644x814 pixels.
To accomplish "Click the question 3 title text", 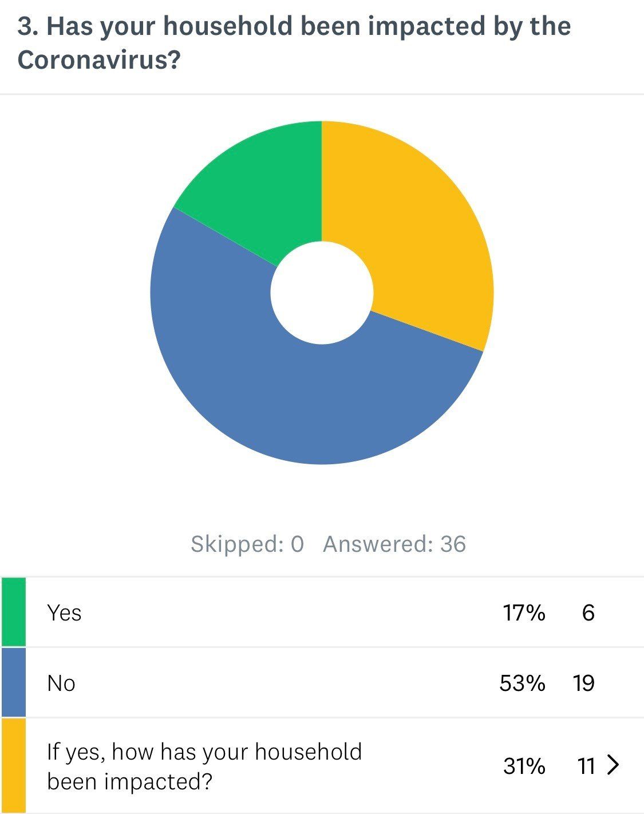I will click(294, 43).
